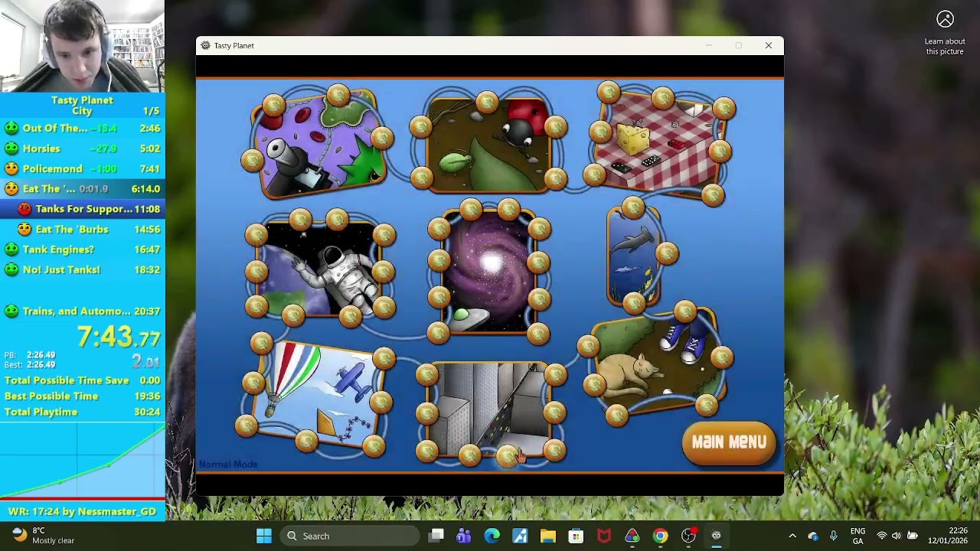The height and width of the screenshot is (551, 980).
Task: Open OBS Studio from the taskbar
Action: 688,536
